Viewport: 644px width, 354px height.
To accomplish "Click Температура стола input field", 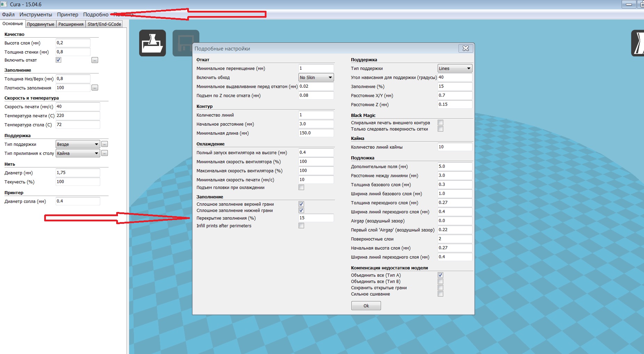I will (78, 125).
